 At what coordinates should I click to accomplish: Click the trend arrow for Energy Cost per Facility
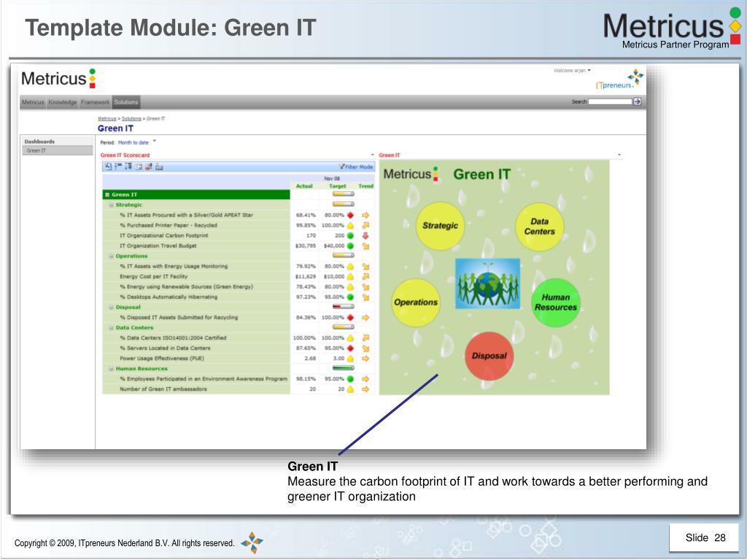(x=365, y=276)
